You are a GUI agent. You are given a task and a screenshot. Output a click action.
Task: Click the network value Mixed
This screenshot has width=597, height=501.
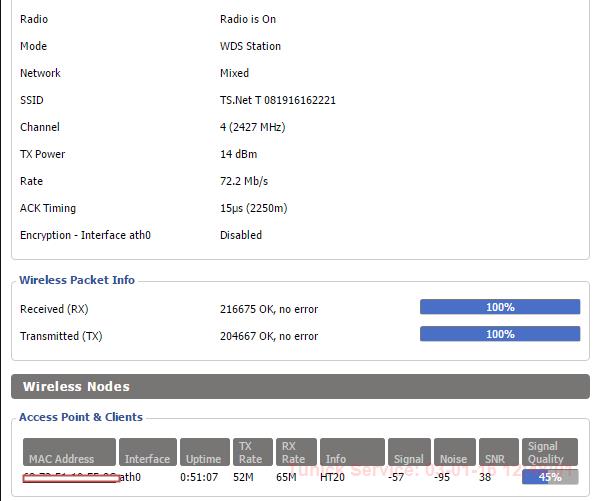(234, 73)
